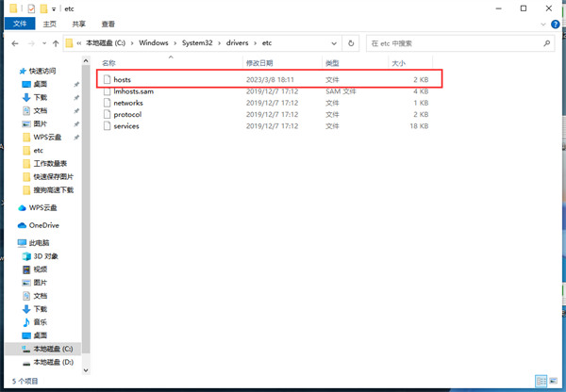This screenshot has width=566, height=392.
Task: Open 视频 under This PC
Action: click(40, 269)
